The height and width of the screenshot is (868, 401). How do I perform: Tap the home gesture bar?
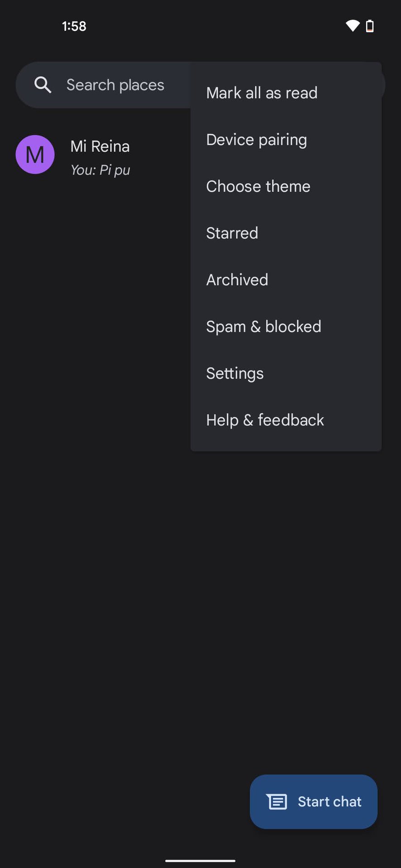[x=200, y=861]
